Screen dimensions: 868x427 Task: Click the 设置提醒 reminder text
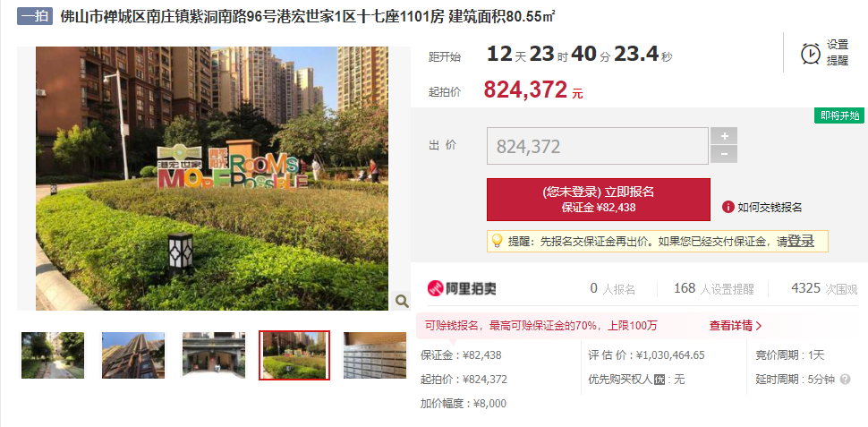(x=838, y=53)
